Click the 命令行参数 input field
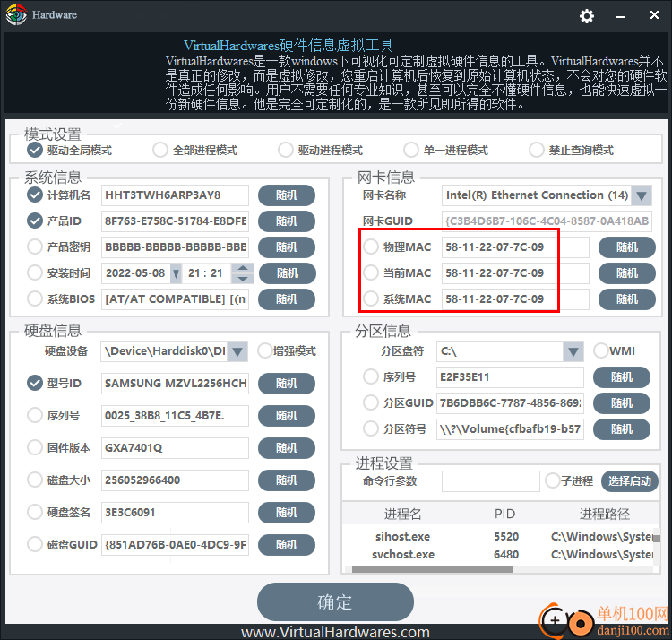The image size is (672, 640). [491, 481]
